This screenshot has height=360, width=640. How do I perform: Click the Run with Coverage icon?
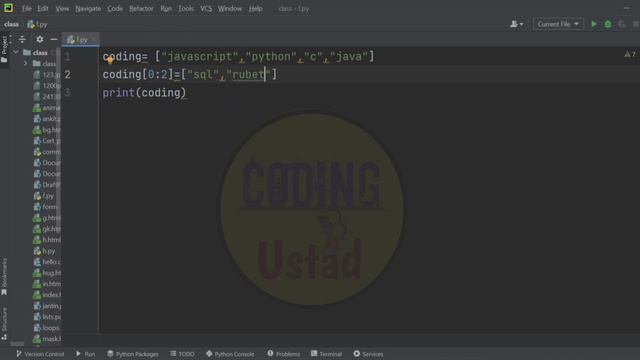click(x=622, y=24)
